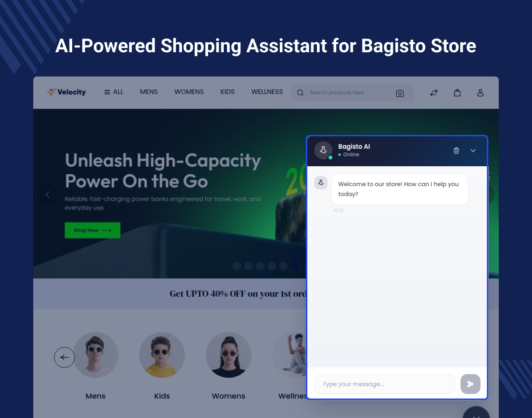Open camera image search icon
The image size is (532, 418).
click(x=399, y=93)
